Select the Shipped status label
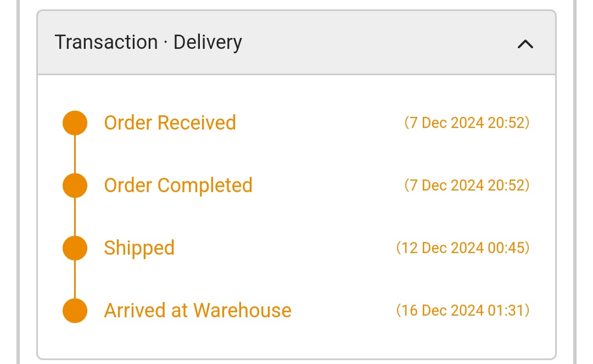This screenshot has width=593, height=364. click(x=139, y=248)
